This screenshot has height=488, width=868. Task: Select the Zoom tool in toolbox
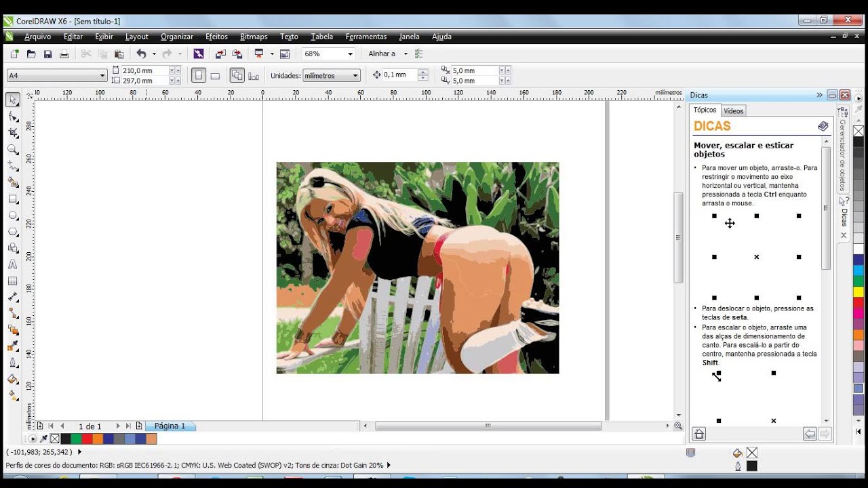tap(13, 150)
